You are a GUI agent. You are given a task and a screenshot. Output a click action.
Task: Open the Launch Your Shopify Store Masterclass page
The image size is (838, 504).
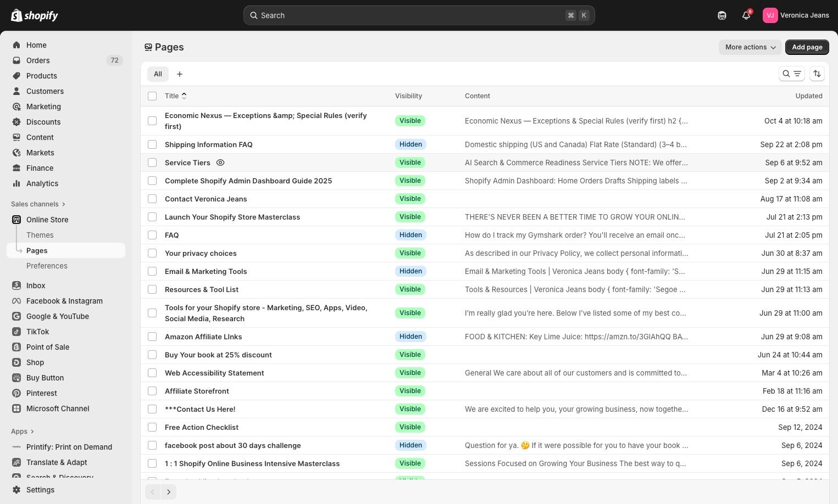point(232,217)
